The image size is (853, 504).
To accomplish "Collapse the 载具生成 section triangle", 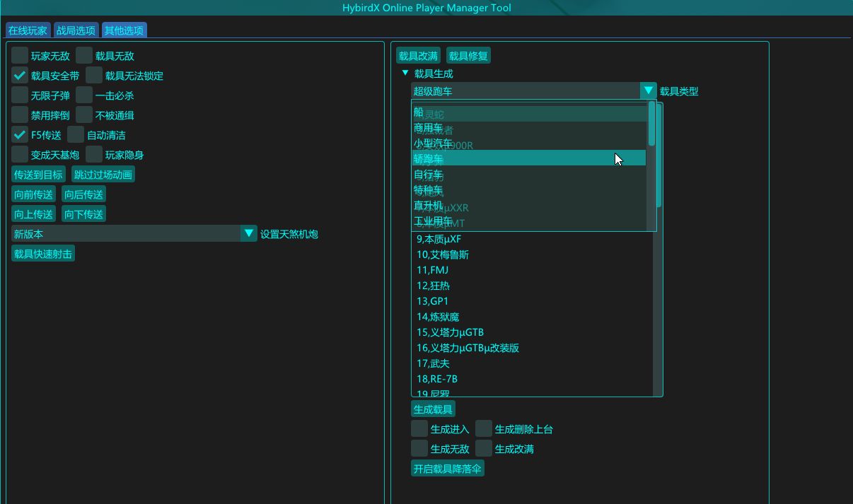I will (405, 74).
